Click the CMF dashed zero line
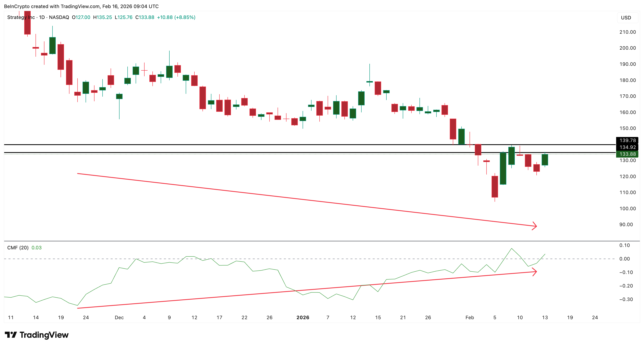 325,259
